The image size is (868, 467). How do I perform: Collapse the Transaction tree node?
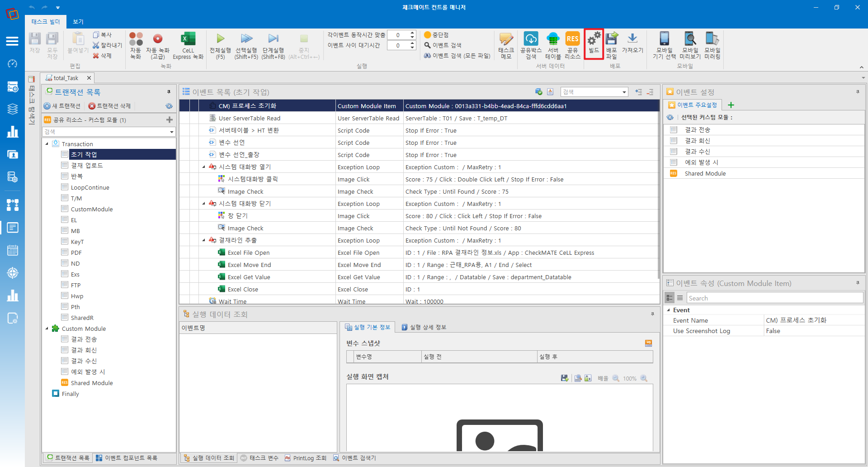(47, 144)
